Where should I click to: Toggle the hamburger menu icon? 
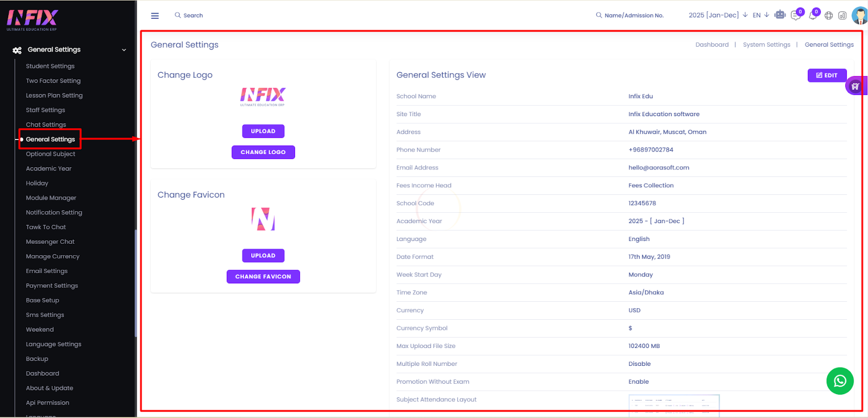click(155, 16)
